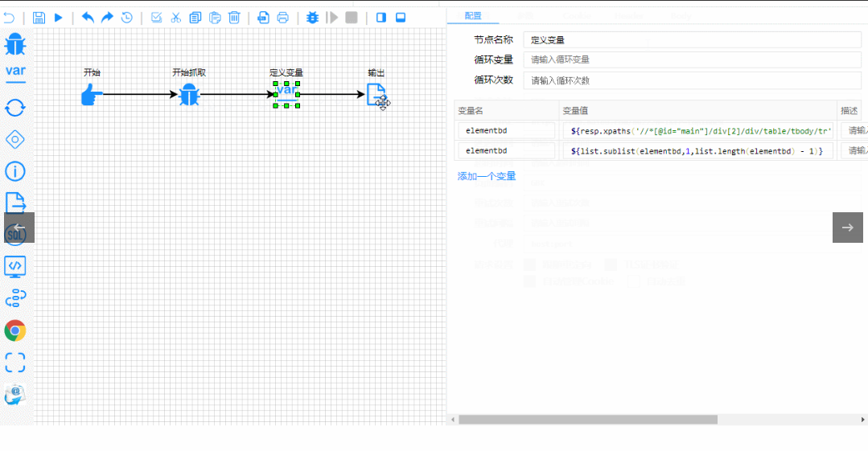Click the return-to-list arrow icon in toolbar
This screenshot has width=868, height=451.
click(9, 18)
